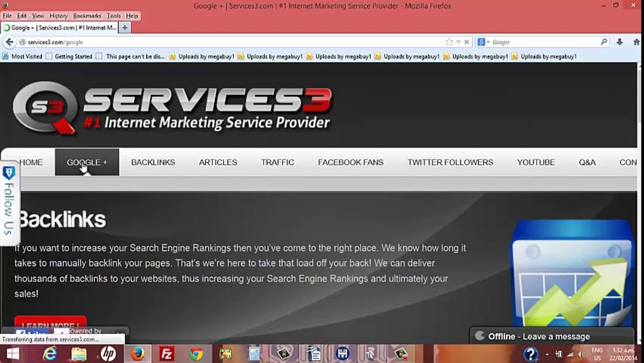Open the Getting Started bookmark
644x363 pixels.
pyautogui.click(x=69, y=56)
